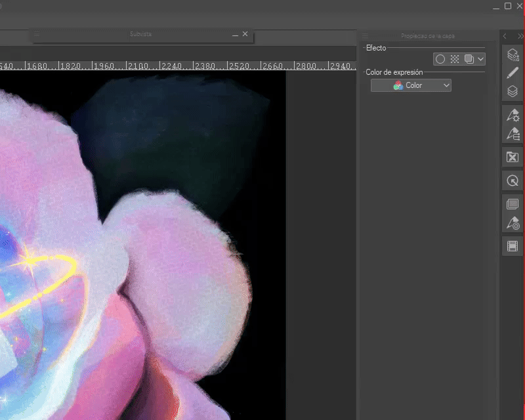Open the Sub tool pen-with-list icon
This screenshot has width=525, height=420.
click(513, 134)
